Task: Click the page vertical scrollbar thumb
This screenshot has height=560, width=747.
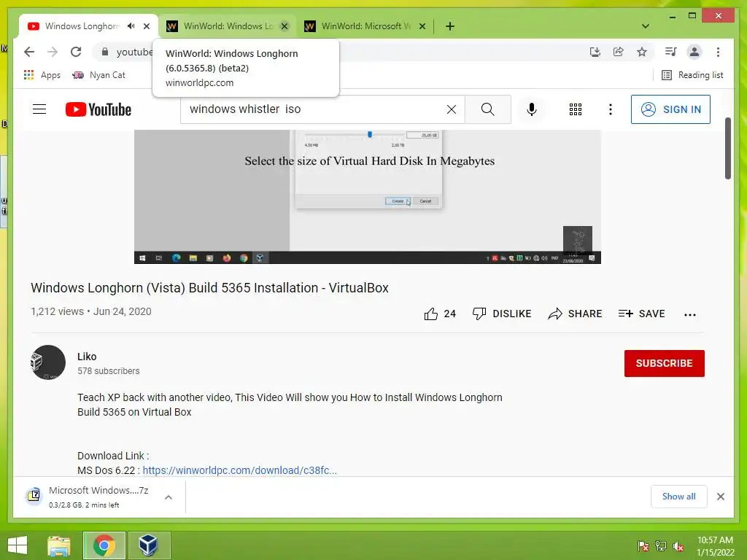Action: pyautogui.click(x=728, y=149)
